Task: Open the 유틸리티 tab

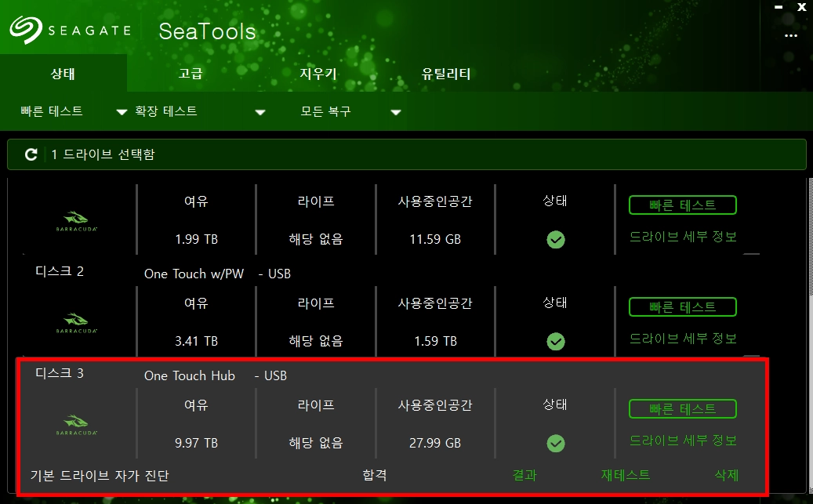Action: click(x=446, y=74)
